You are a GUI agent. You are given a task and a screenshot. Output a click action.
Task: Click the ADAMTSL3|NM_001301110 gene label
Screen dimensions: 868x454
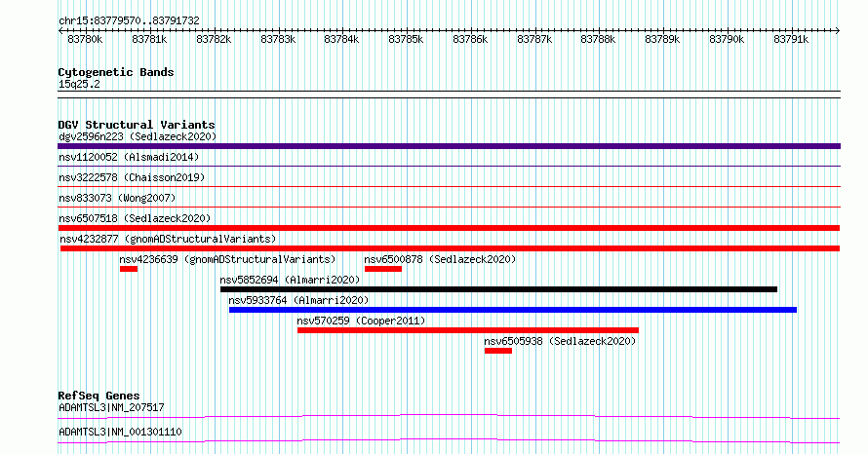(120, 432)
